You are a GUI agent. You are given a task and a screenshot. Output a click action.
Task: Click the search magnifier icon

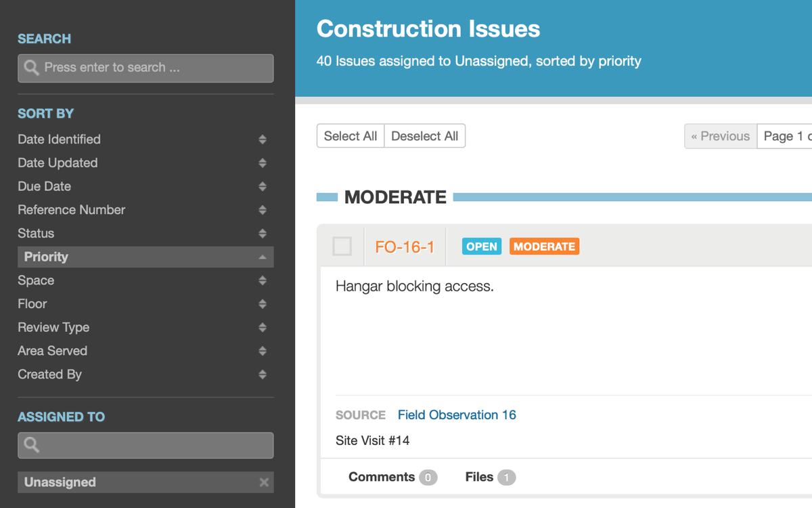pos(31,68)
